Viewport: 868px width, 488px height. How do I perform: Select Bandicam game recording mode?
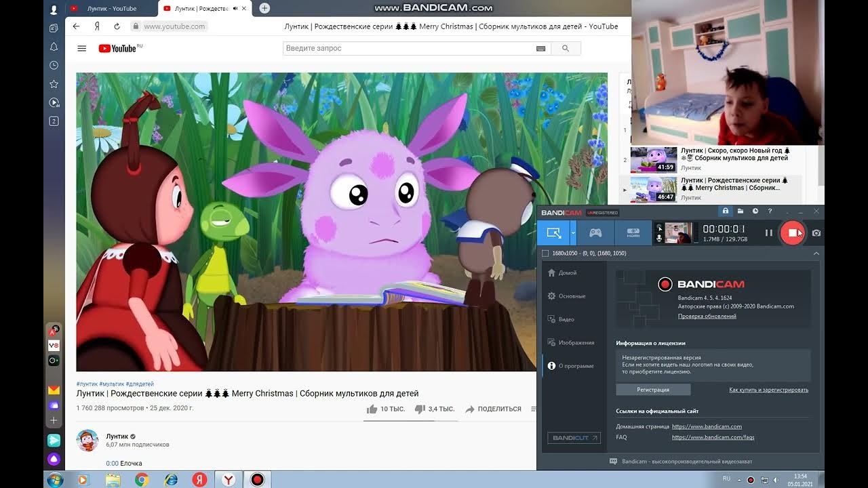[595, 232]
